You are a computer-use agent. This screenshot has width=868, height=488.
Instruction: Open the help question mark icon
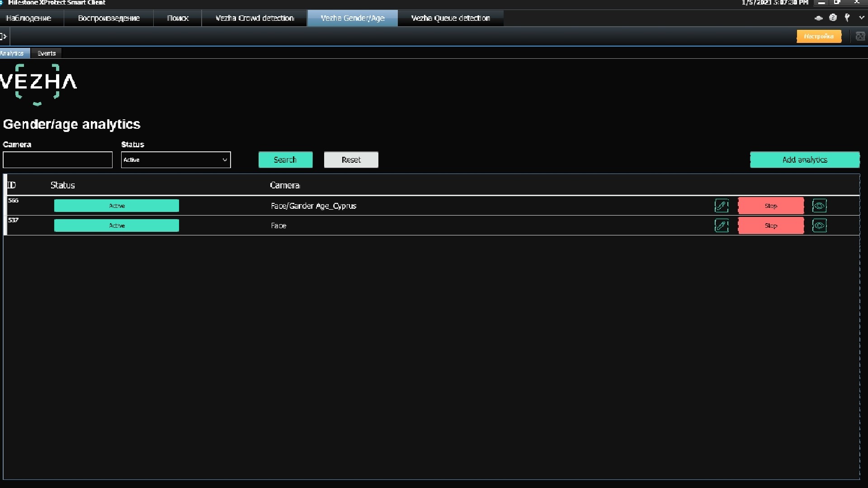click(x=833, y=18)
